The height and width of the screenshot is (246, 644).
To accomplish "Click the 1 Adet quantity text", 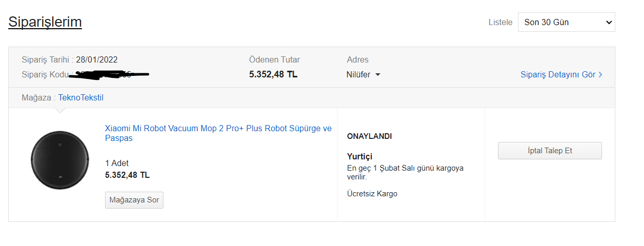I will coord(117,163).
